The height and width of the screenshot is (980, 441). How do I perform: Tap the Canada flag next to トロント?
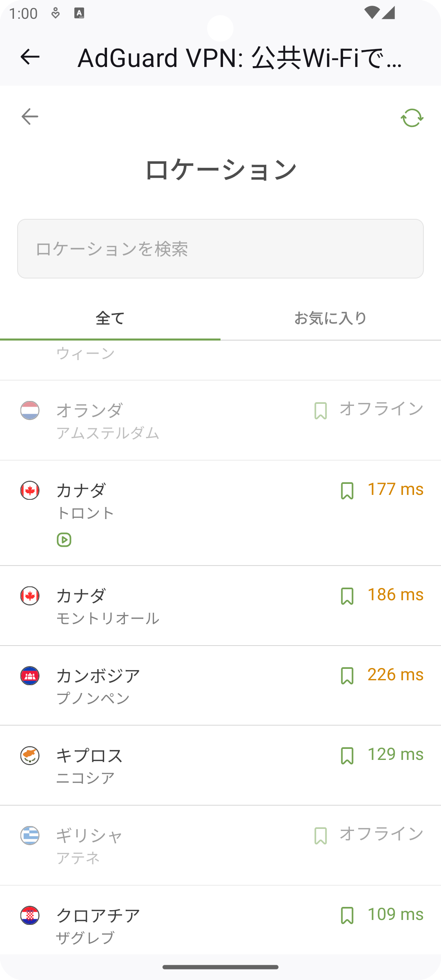coord(30,490)
